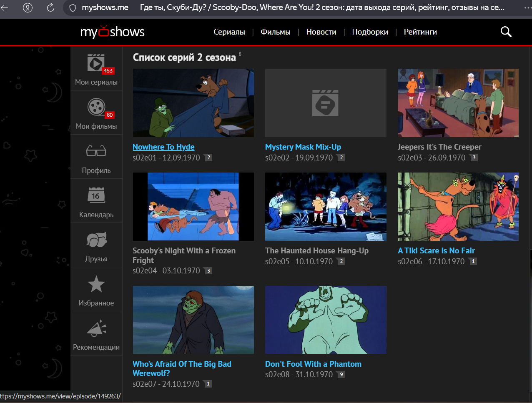Click the Yandex browser Я icon
532x403 pixels.
point(28,8)
